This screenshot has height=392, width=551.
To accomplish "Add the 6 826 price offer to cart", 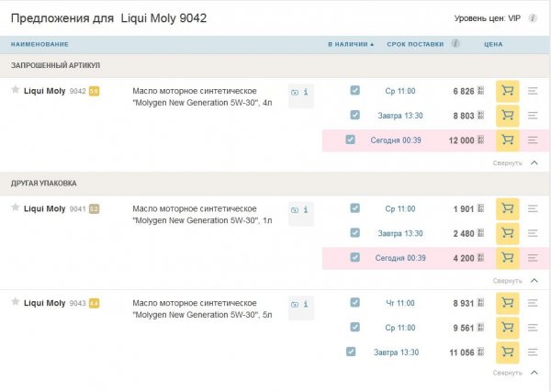I will 506,91.
